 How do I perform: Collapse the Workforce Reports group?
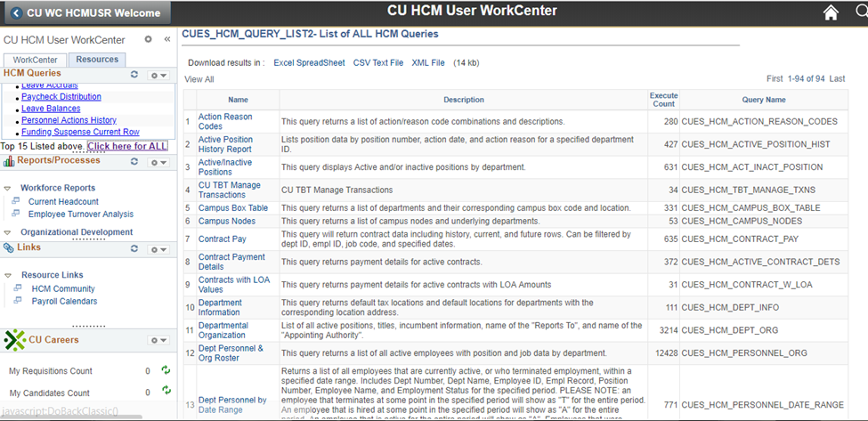point(7,188)
